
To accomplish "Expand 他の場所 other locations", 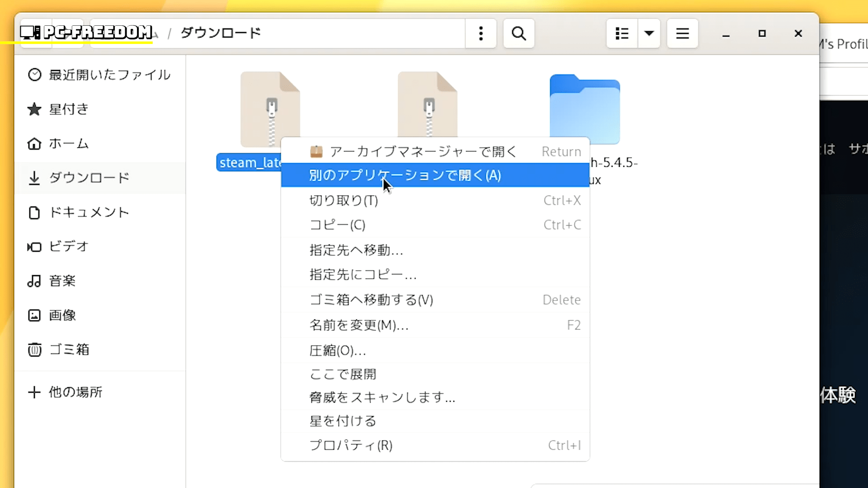I will pyautogui.click(x=75, y=392).
